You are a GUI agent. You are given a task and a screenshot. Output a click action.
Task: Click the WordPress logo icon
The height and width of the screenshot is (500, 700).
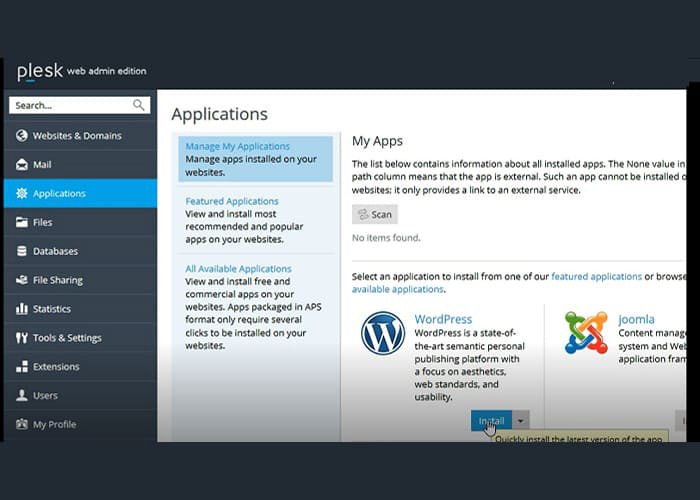coord(383,334)
